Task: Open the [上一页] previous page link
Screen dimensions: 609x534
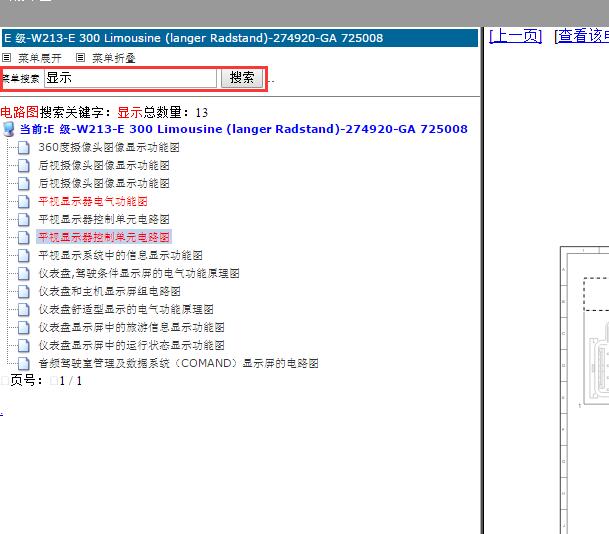Action: point(515,36)
